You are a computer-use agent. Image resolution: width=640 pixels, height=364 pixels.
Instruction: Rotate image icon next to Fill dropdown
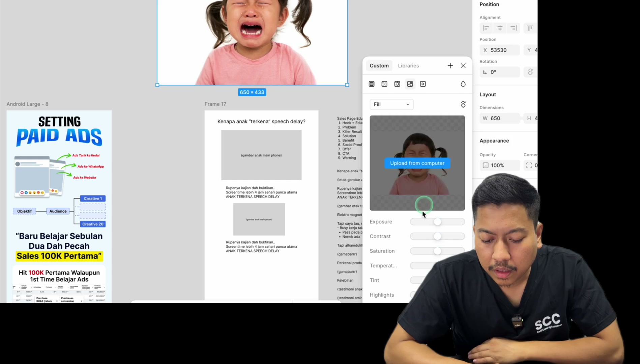click(463, 104)
